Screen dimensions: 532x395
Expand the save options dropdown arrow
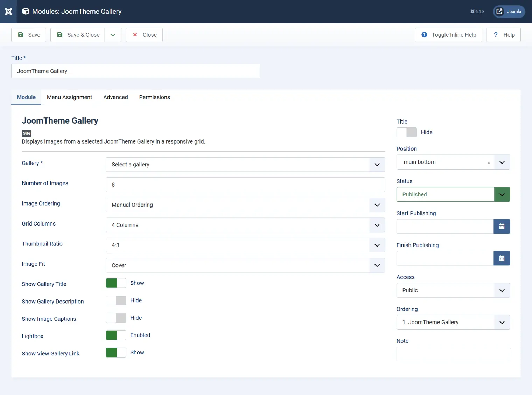pos(113,35)
